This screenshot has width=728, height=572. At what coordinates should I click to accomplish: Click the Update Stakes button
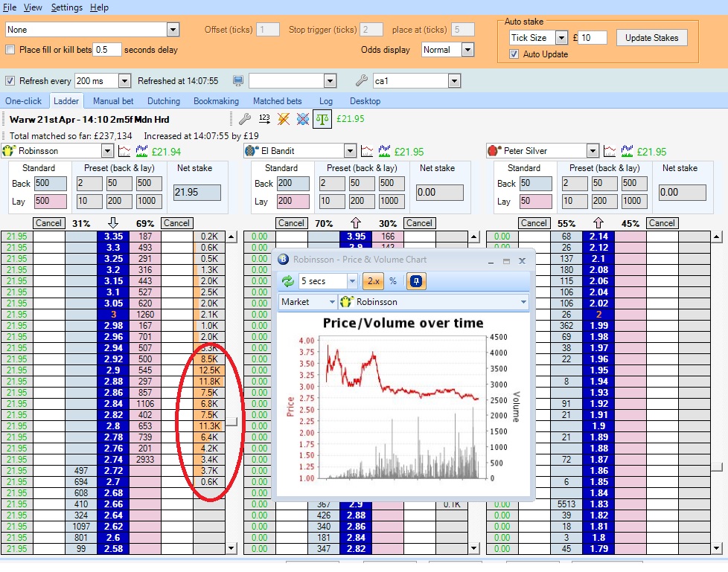point(651,38)
